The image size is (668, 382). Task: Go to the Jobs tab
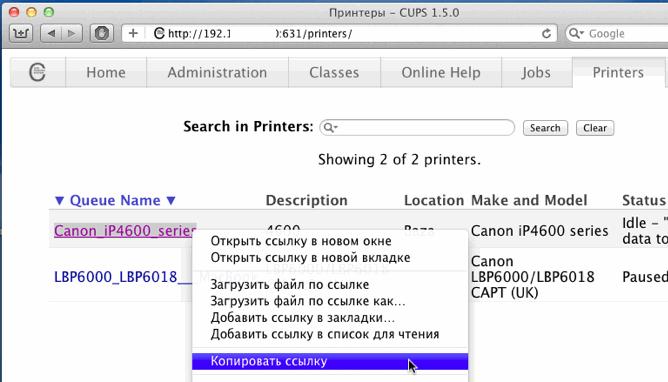pyautogui.click(x=536, y=72)
